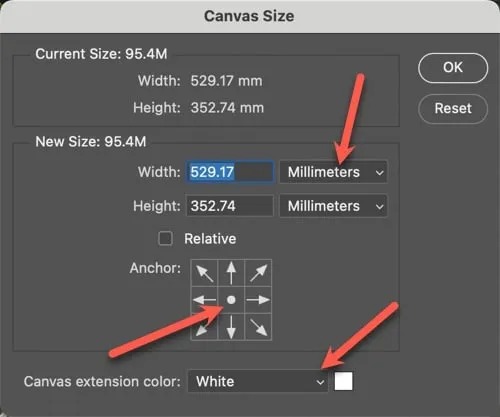Set anchor to the bottom-right arrow
Screen dimensions: 500x417
click(258, 327)
